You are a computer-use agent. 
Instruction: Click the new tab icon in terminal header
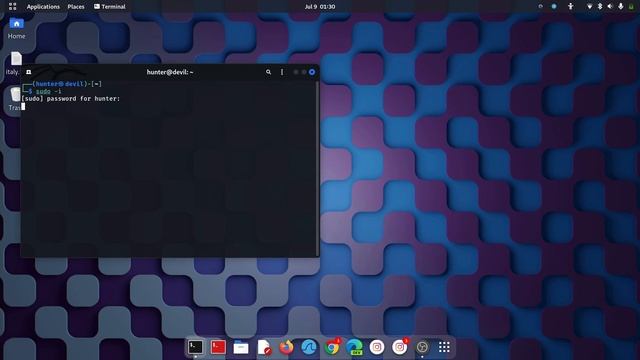(29, 72)
